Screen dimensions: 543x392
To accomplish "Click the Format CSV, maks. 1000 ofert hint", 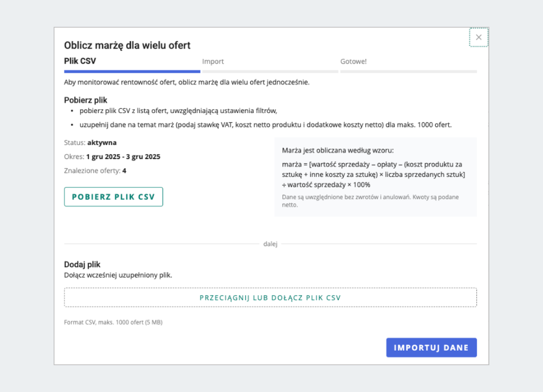I will (114, 322).
